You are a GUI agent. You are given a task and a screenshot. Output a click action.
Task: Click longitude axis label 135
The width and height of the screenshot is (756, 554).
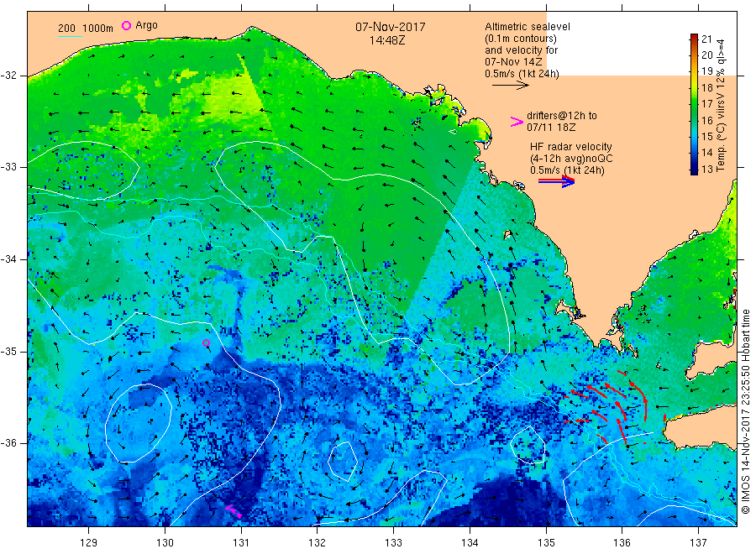pos(546,542)
